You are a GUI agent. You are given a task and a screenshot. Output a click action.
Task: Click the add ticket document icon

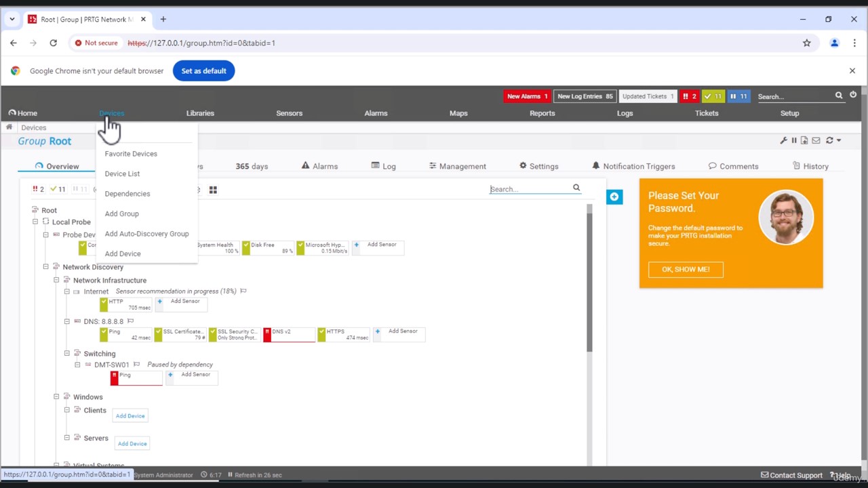tap(804, 140)
